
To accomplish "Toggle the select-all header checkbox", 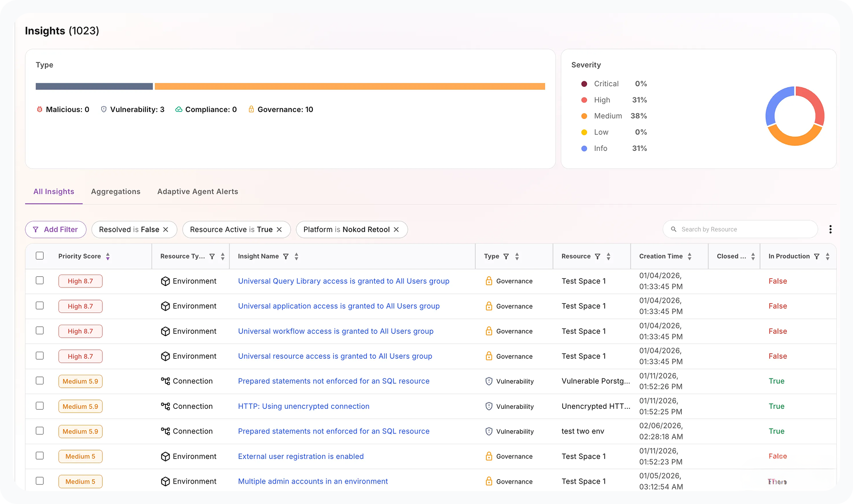I will 40,256.
